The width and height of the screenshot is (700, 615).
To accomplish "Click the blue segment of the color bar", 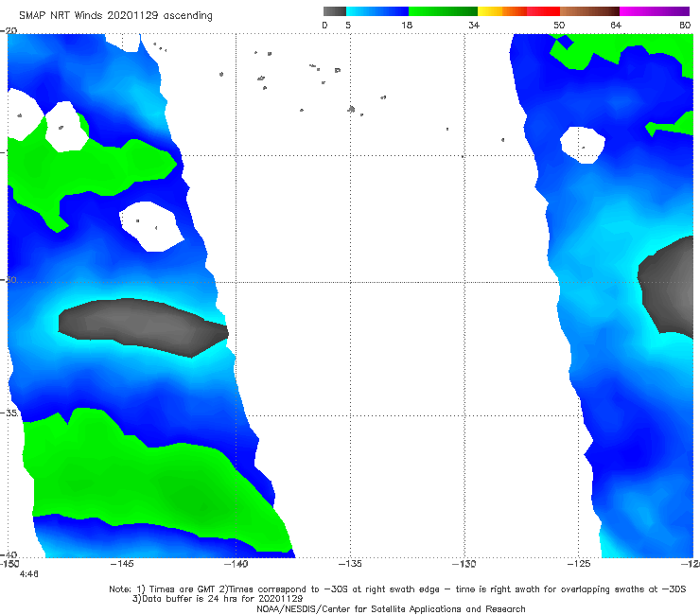I will click(x=377, y=11).
